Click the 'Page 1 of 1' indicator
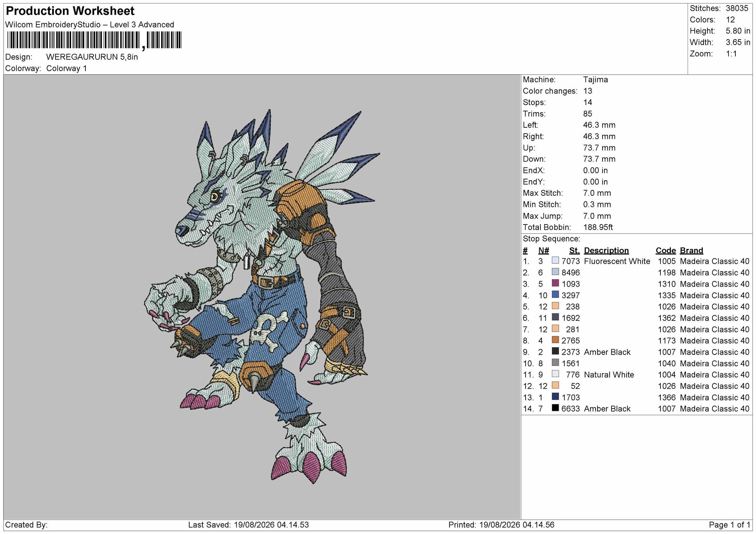 (x=730, y=525)
